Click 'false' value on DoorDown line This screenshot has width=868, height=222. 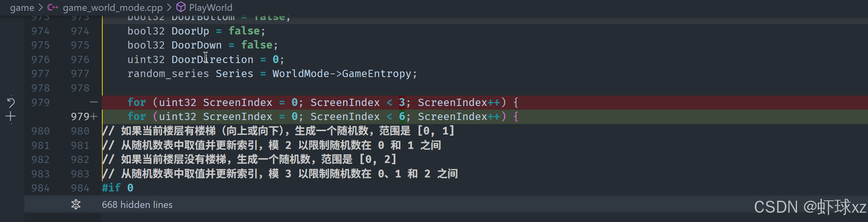257,45
